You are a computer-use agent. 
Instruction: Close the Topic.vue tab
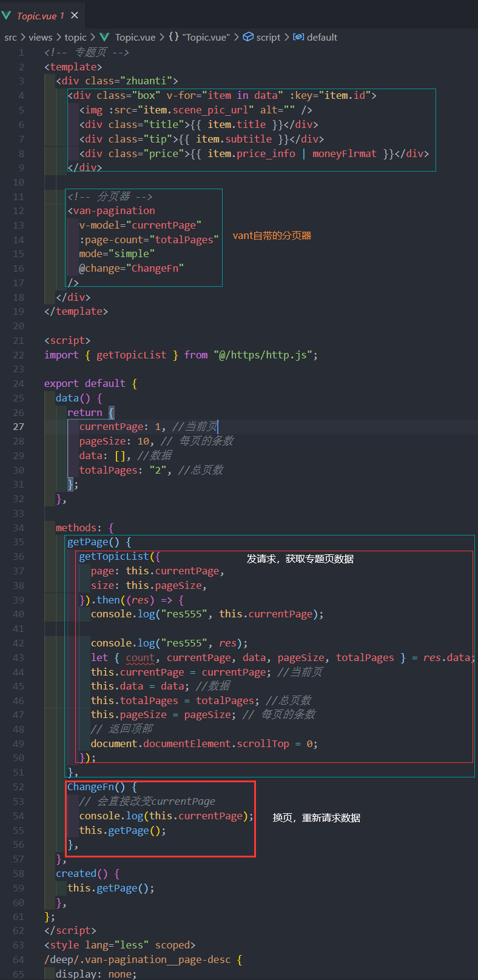[75, 15]
